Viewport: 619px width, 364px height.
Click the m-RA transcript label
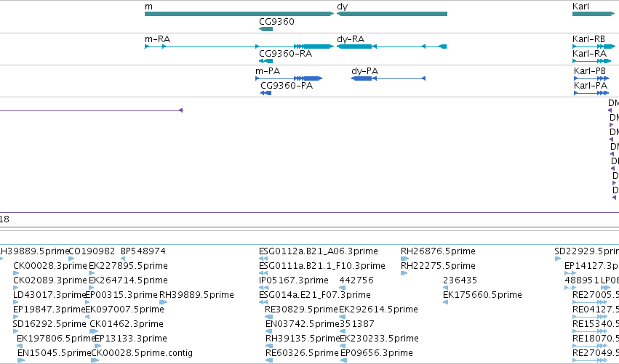[x=158, y=39]
